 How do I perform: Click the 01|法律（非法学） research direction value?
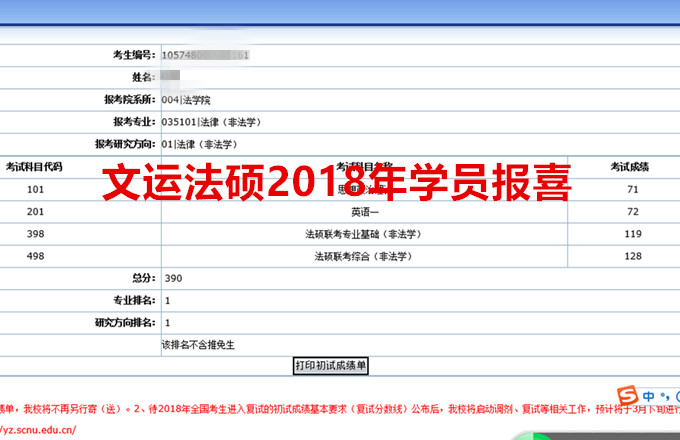click(x=199, y=144)
